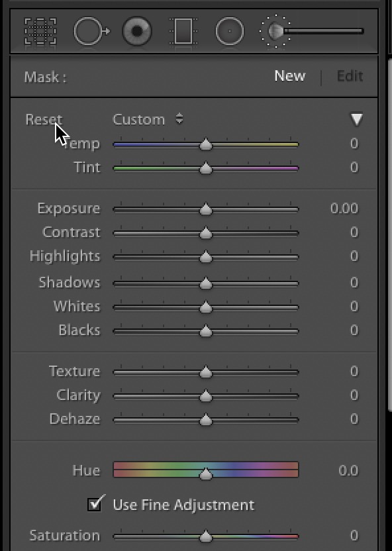The image size is (392, 551).
Task: Toggle Use Fine Adjustment checkbox
Action: [x=96, y=503]
